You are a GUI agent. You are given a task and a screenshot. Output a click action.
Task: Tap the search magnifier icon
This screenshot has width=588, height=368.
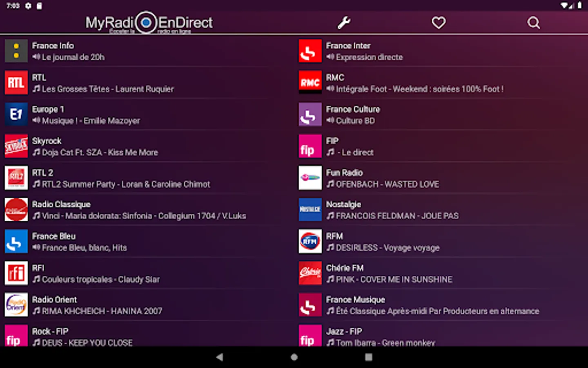[533, 22]
